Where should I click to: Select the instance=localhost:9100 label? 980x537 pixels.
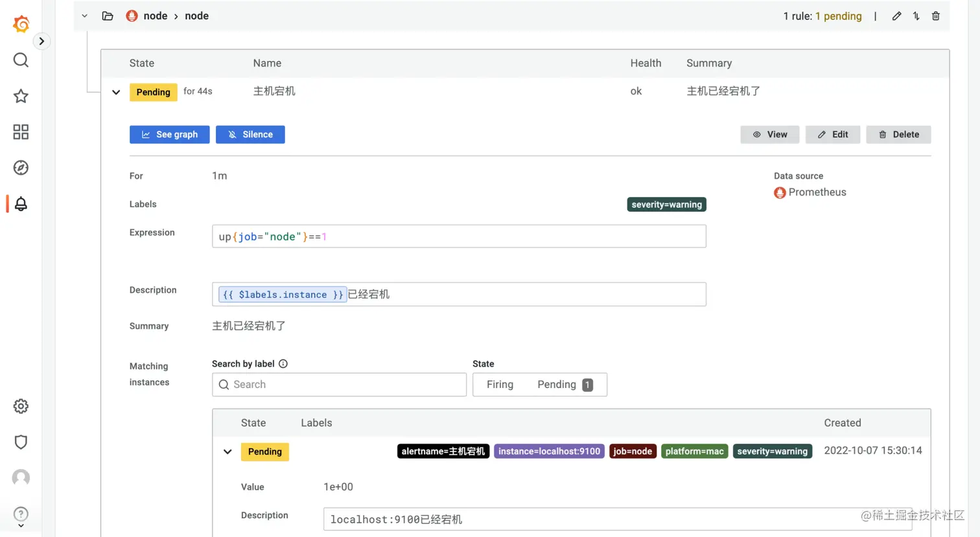(x=550, y=451)
